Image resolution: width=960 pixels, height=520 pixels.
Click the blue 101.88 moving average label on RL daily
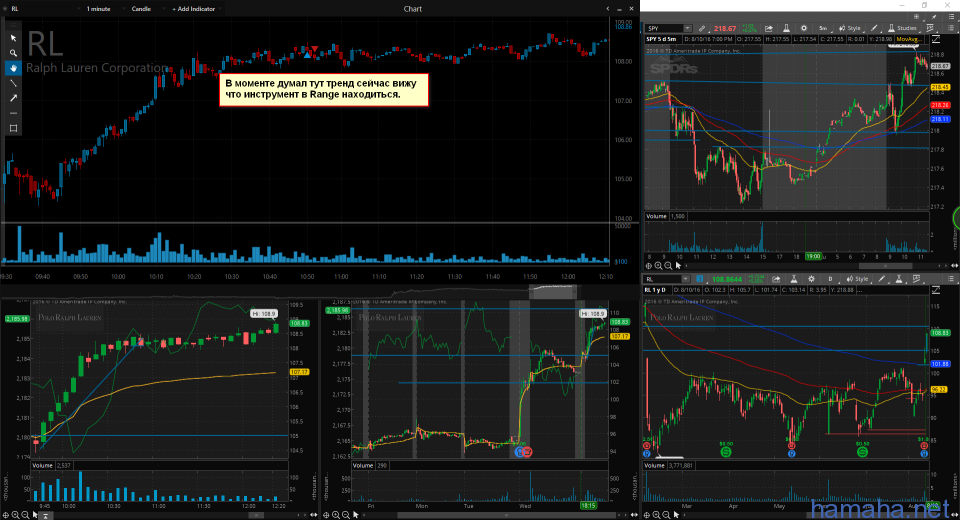(940, 364)
